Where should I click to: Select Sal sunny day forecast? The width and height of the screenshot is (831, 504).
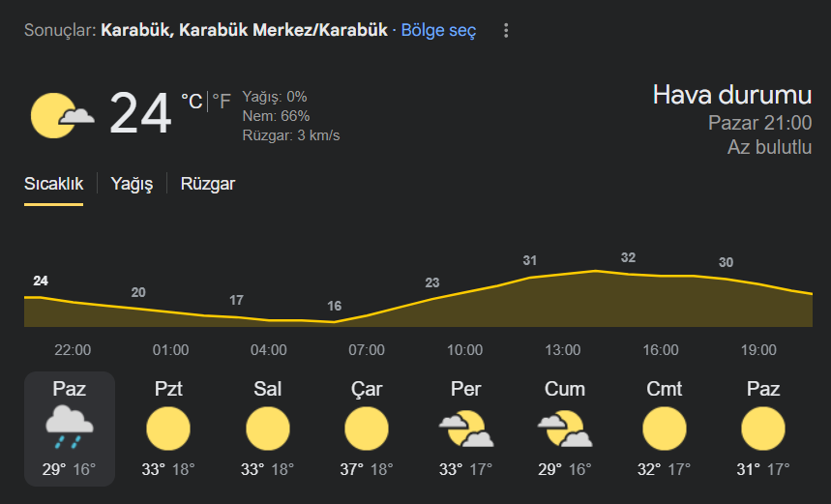tap(268, 429)
